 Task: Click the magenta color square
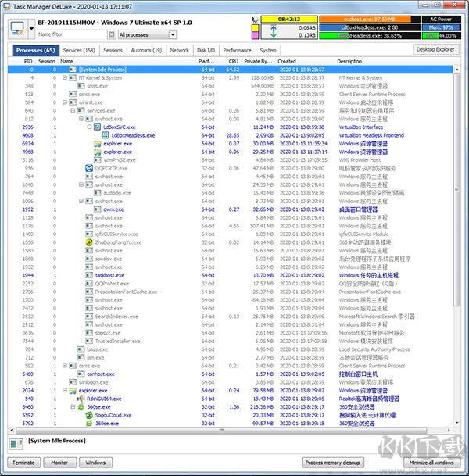255,35
